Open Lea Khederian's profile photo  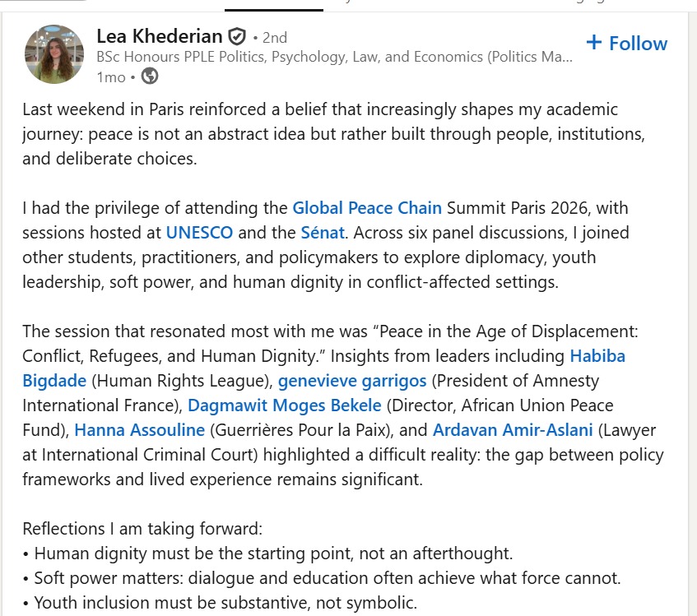click(53, 54)
